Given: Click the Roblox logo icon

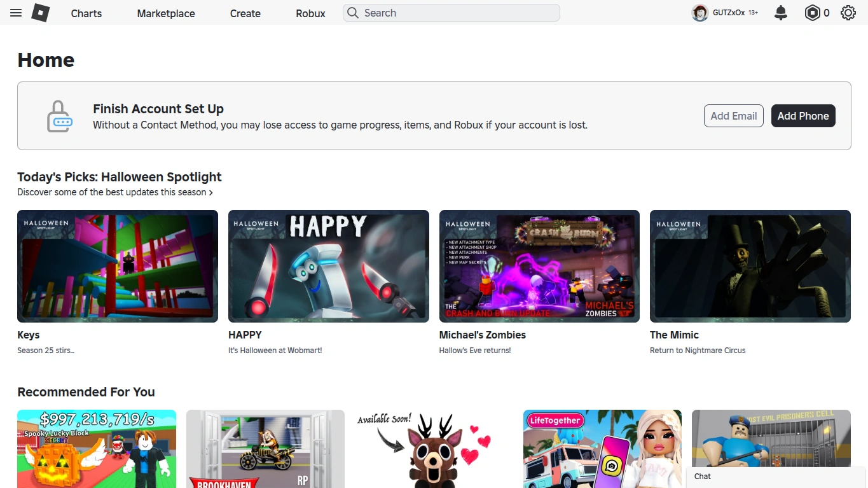Looking at the screenshot, I should 41,13.
